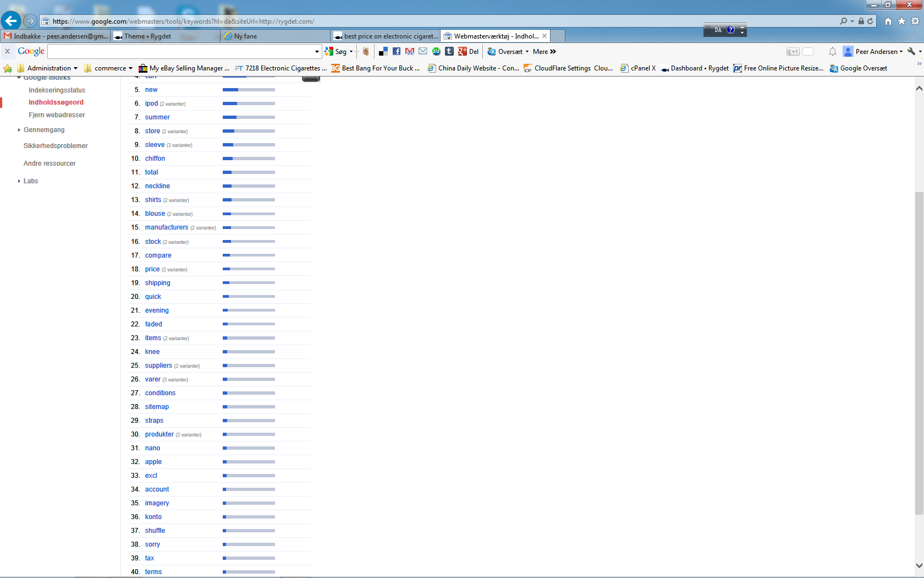This screenshot has height=578, width=924.
Task: Click the Add to Favorites bar star icon
Action: (8, 68)
